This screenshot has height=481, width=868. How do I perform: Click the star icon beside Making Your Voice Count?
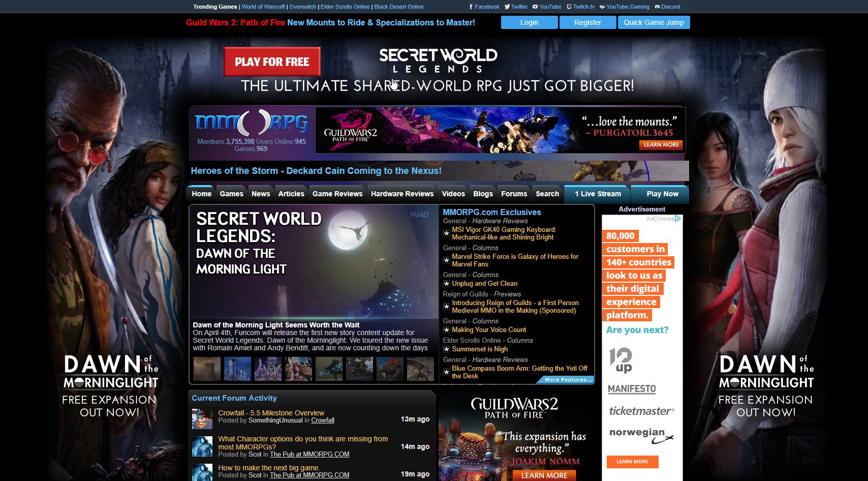pos(446,330)
